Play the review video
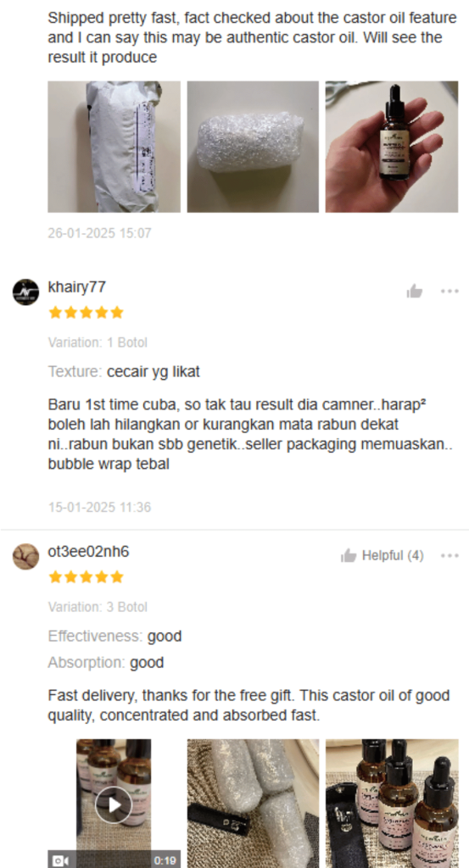This screenshot has height=868, width=469. coord(114,804)
